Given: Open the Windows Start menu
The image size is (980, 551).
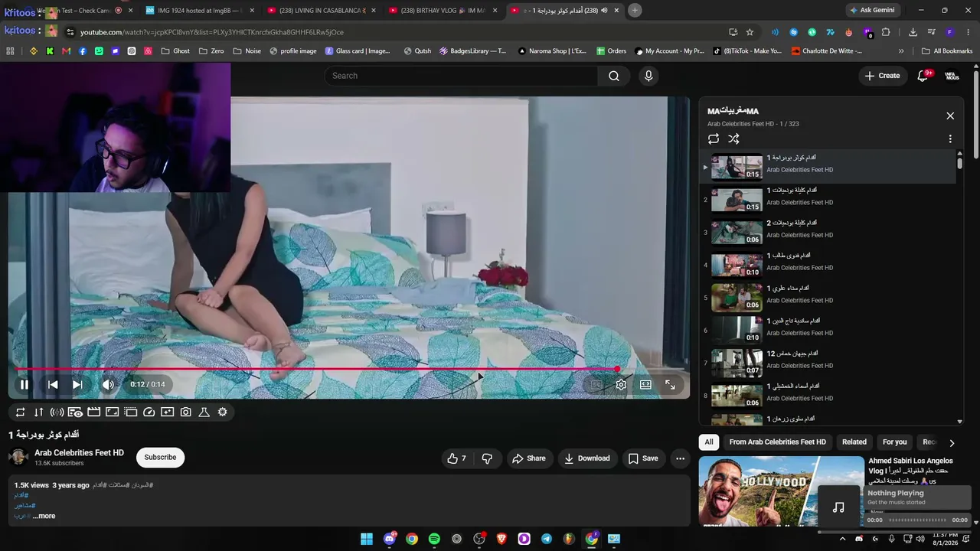Looking at the screenshot, I should pos(367,539).
